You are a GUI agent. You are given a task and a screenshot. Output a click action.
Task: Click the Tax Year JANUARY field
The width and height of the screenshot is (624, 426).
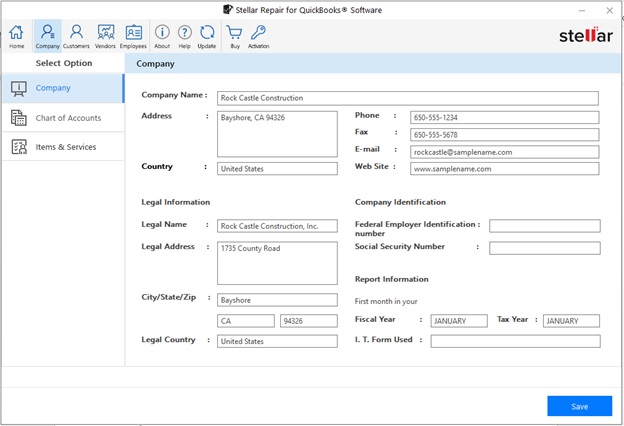click(571, 320)
